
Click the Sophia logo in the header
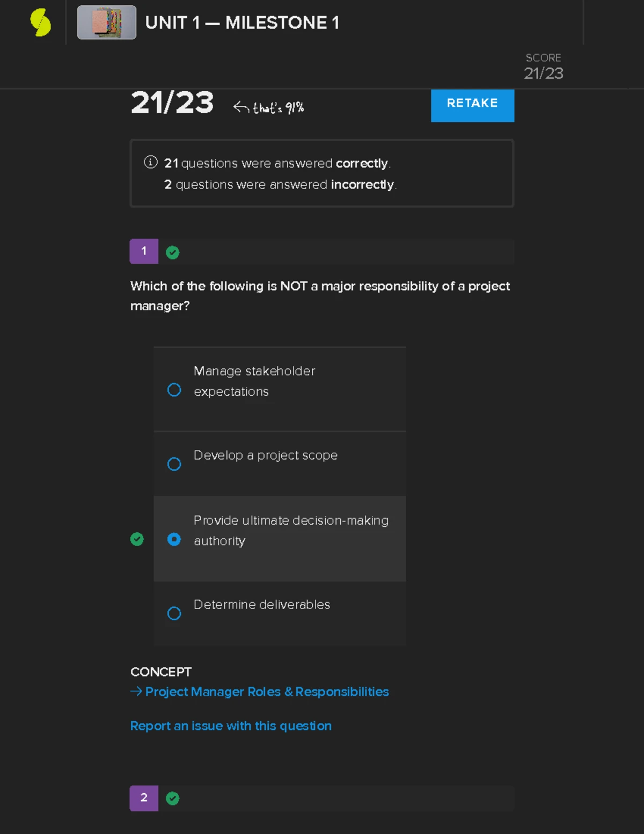click(x=40, y=21)
